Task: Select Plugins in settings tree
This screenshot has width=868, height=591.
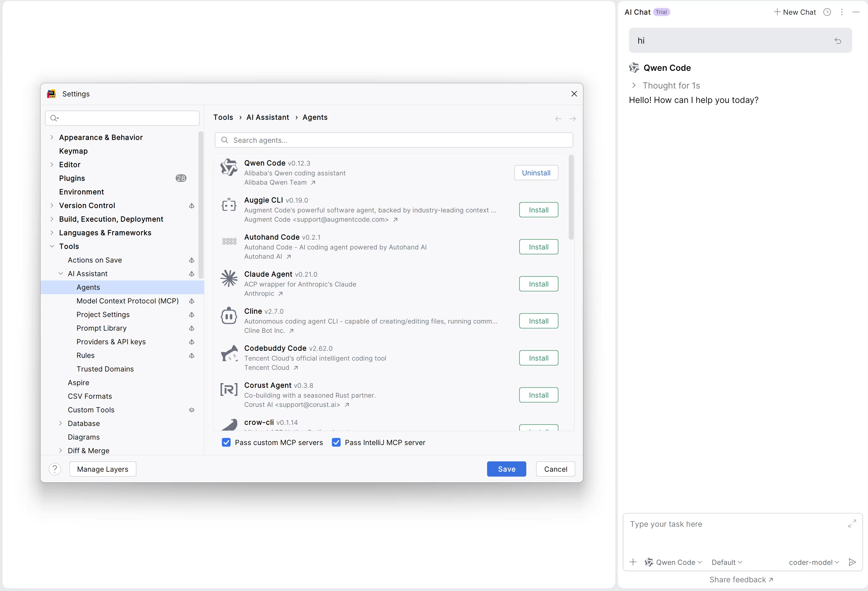Action: [x=72, y=178]
